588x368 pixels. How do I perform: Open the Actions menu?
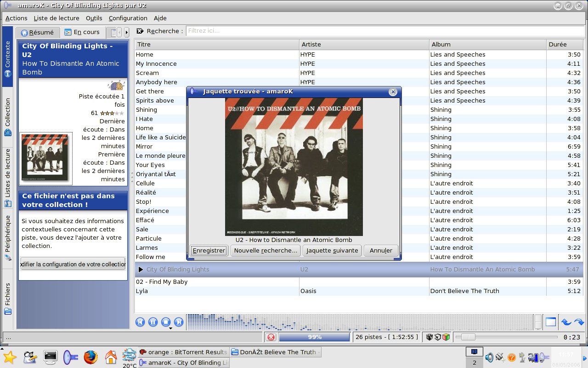coord(17,18)
